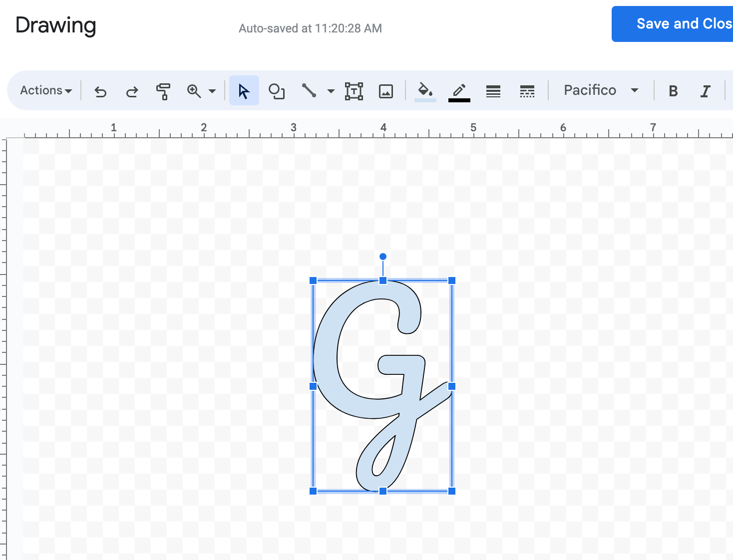The width and height of the screenshot is (733, 560).
Task: Toggle Italic formatting
Action: (705, 91)
